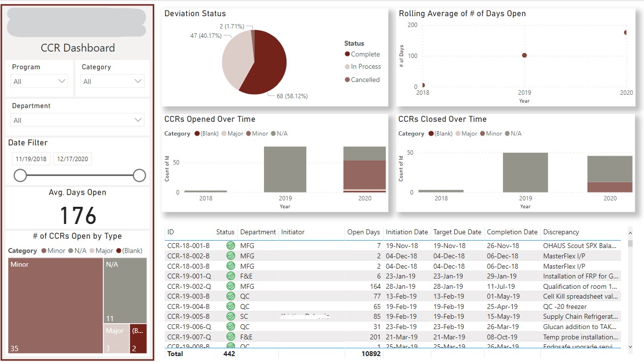Select the Major block in the treemap
Screen dimensions: 644x362
pyautogui.click(x=117, y=338)
